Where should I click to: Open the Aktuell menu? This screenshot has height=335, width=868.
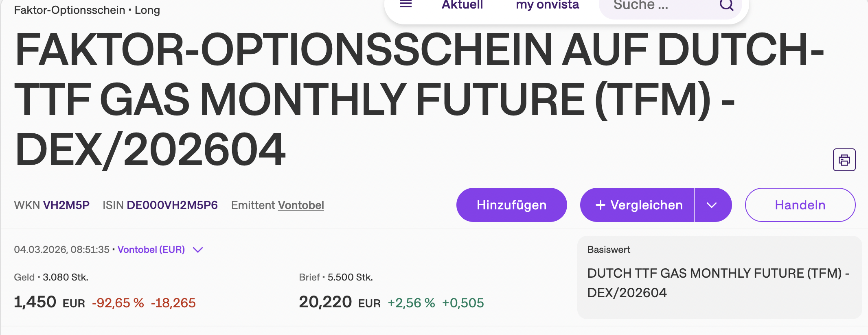[462, 5]
